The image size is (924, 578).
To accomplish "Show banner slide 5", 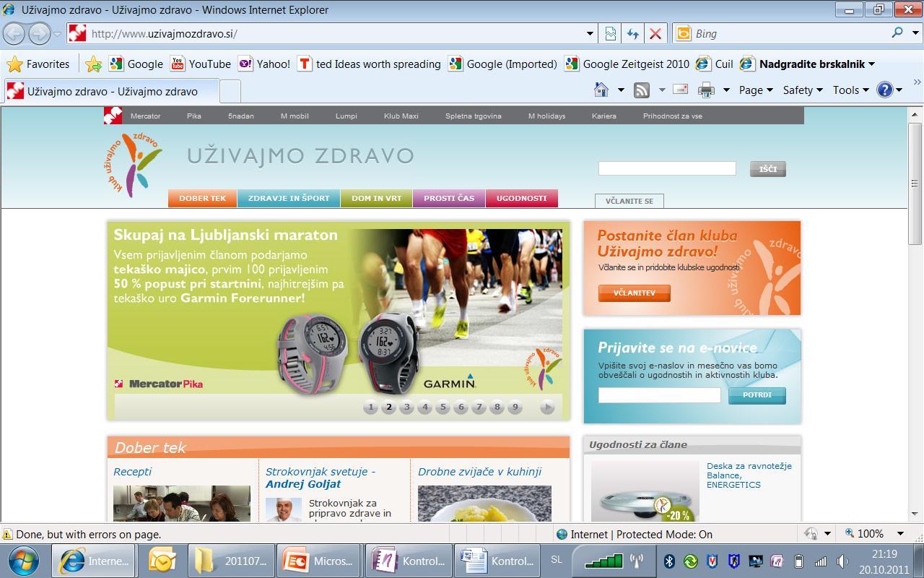I will pos(443,407).
